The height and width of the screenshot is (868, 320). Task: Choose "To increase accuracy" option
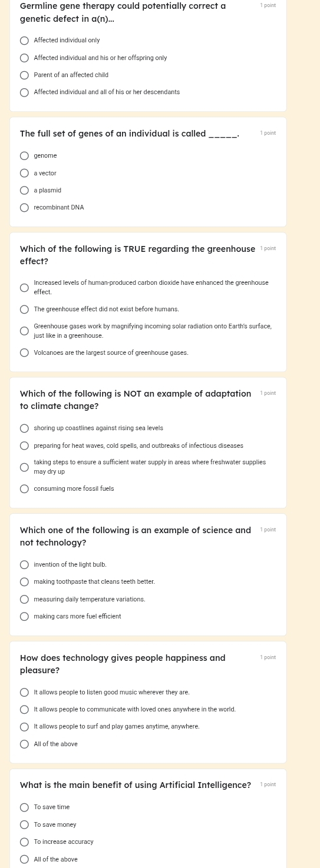pos(24,842)
